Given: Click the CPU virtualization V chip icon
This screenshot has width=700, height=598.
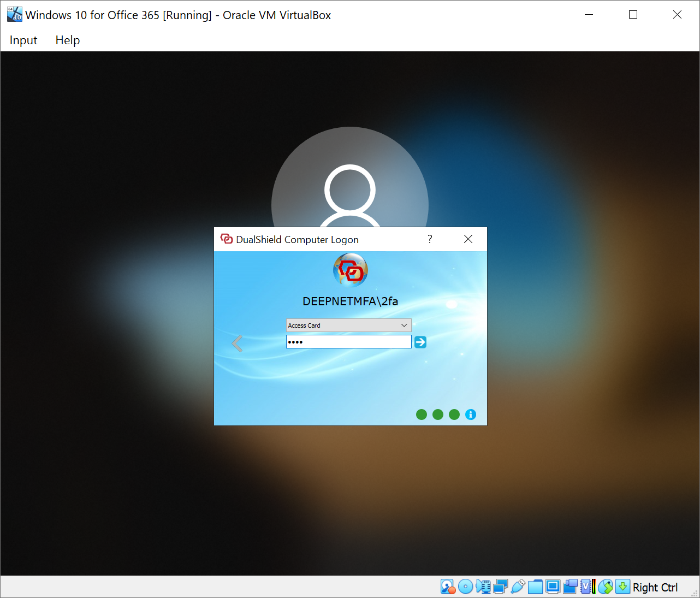Looking at the screenshot, I should [588, 587].
